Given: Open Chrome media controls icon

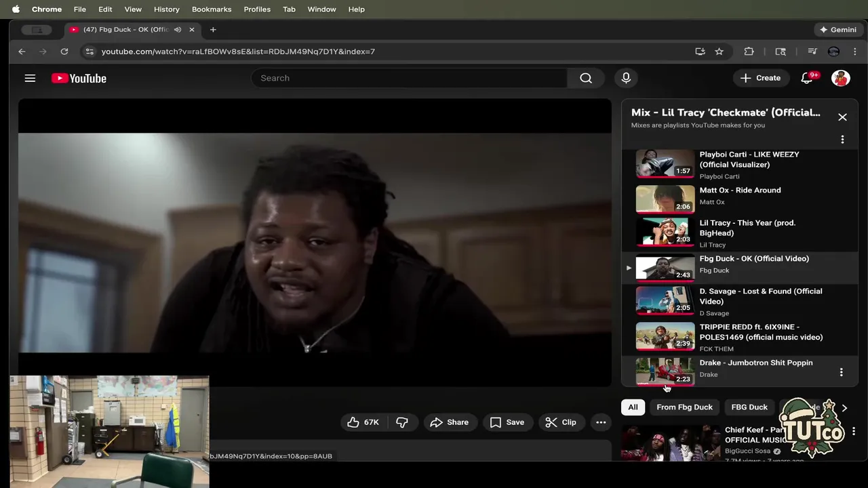Looking at the screenshot, I should click(812, 52).
